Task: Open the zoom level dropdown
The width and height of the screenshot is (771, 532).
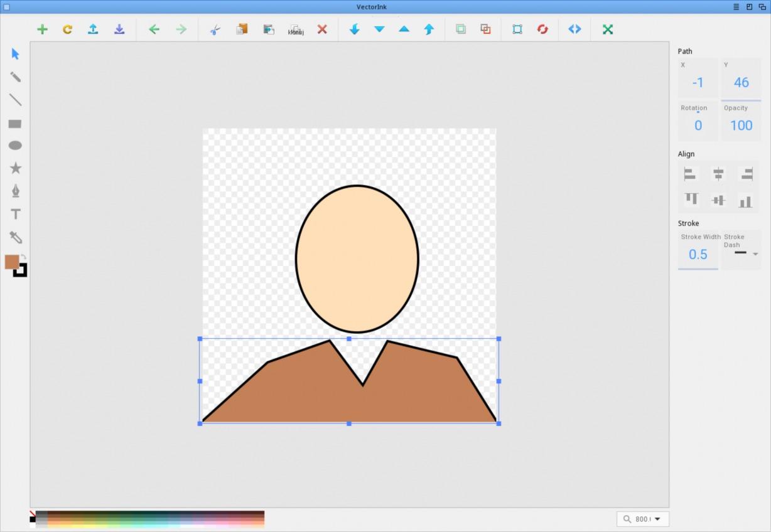Action: pos(657,519)
